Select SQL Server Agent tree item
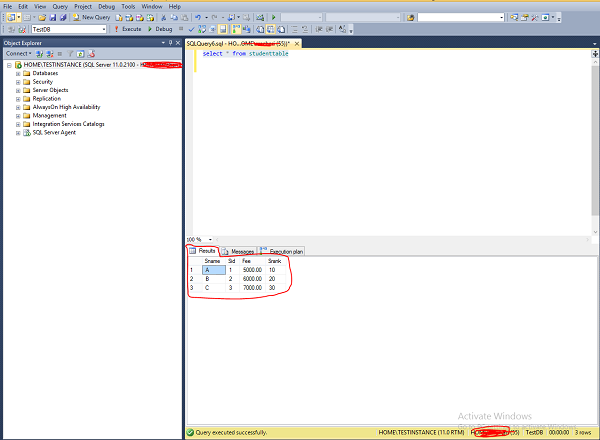 tap(54, 132)
